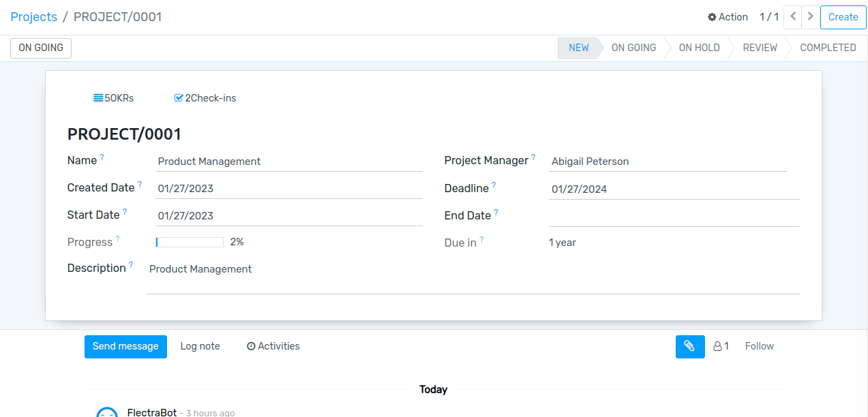Open Activities with clock icon
The width and height of the screenshot is (868, 417).
tap(273, 346)
